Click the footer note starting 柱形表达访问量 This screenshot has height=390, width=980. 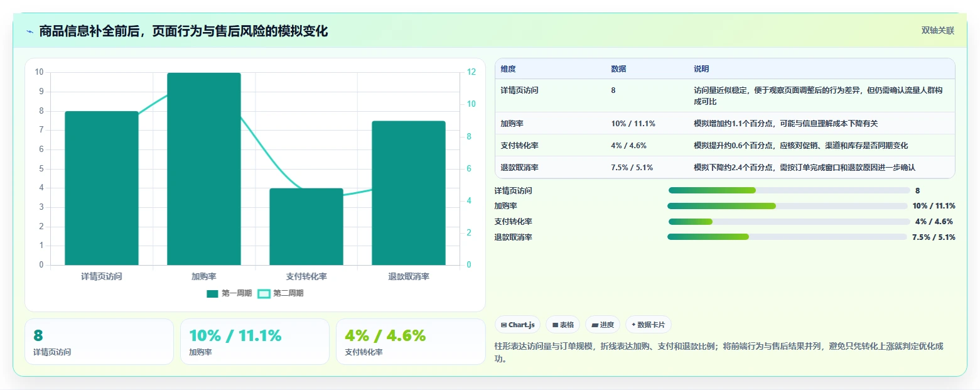point(719,353)
